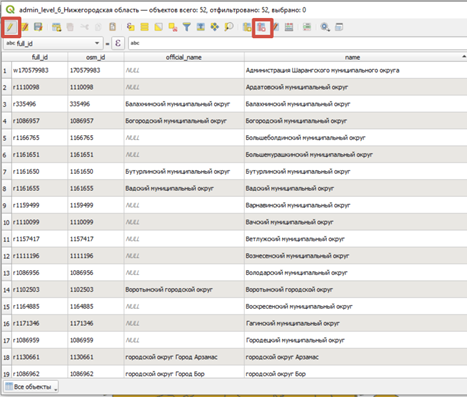The width and height of the screenshot is (467, 397).
Task: Click name cell 'Большеболдинский муниципальный округ'
Action: pyautogui.click(x=355, y=138)
